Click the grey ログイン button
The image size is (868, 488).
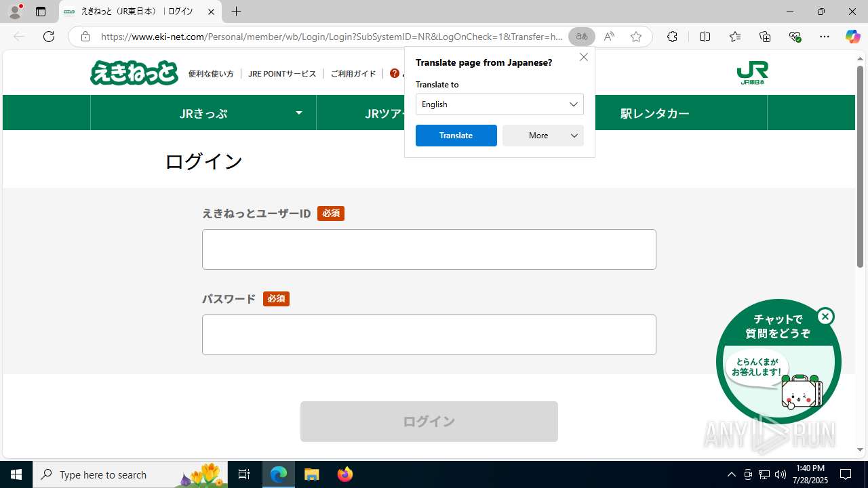tap(429, 422)
